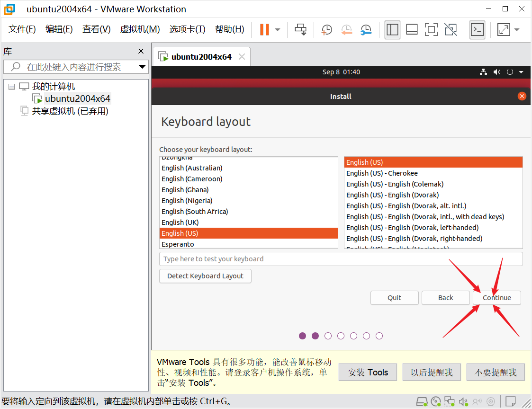Select English (US) - Cherokee variant
This screenshot has width=532, height=409.
pos(433,173)
